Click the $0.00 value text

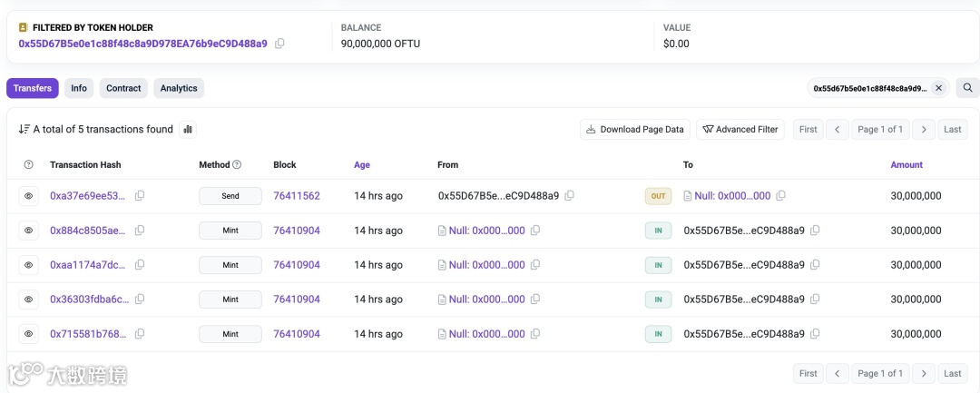tap(676, 44)
